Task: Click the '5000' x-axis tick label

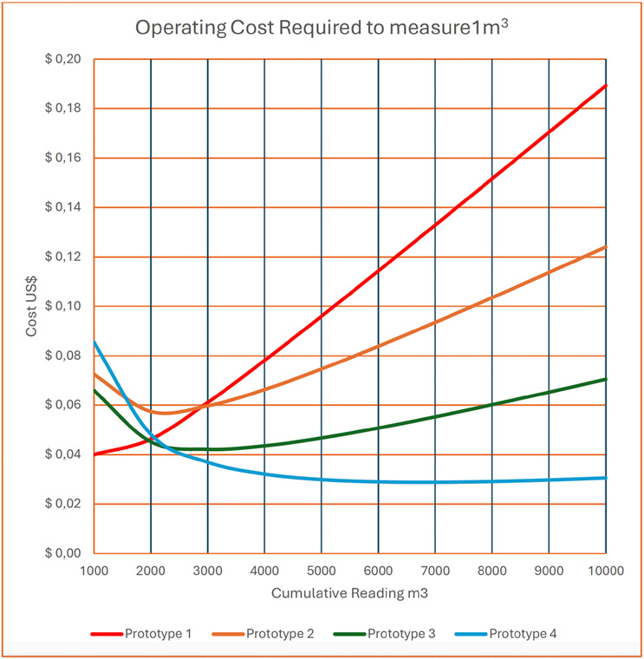Action: [321, 570]
